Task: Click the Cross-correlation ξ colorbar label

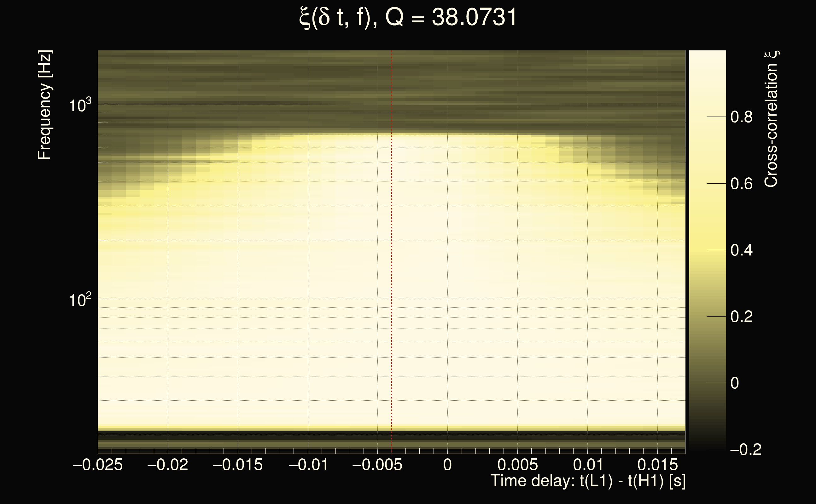Action: (x=771, y=119)
